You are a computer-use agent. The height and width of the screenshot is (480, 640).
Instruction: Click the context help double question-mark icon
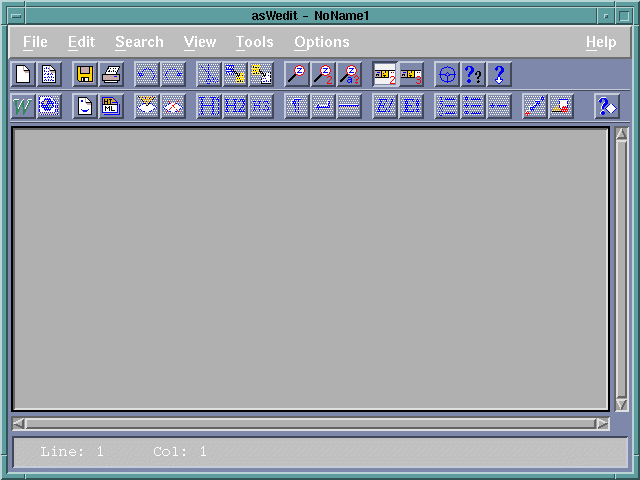pos(473,74)
